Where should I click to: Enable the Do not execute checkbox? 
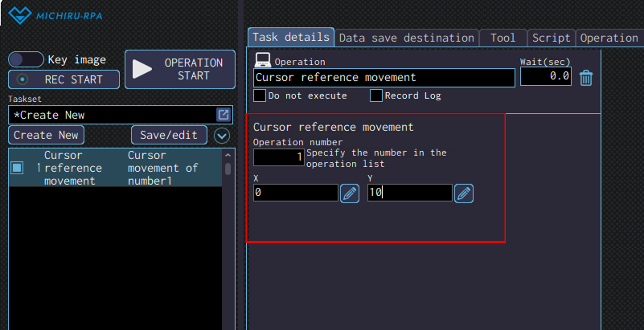click(x=259, y=96)
